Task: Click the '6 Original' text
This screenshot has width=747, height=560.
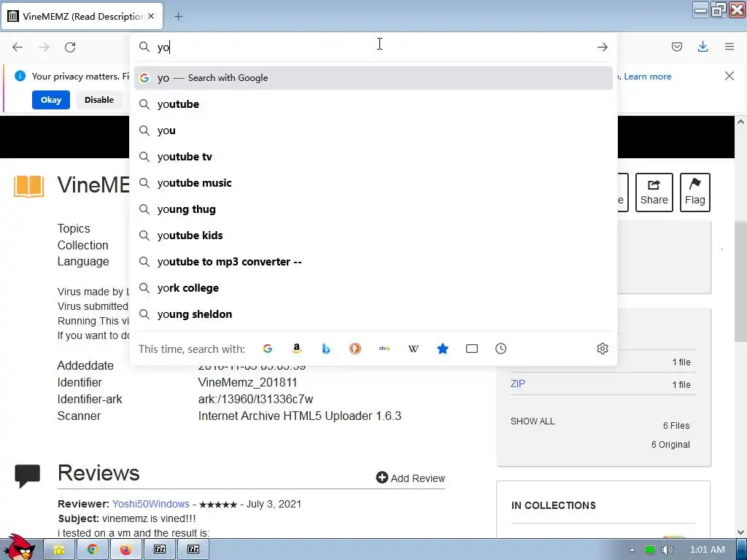Action: 670,445
